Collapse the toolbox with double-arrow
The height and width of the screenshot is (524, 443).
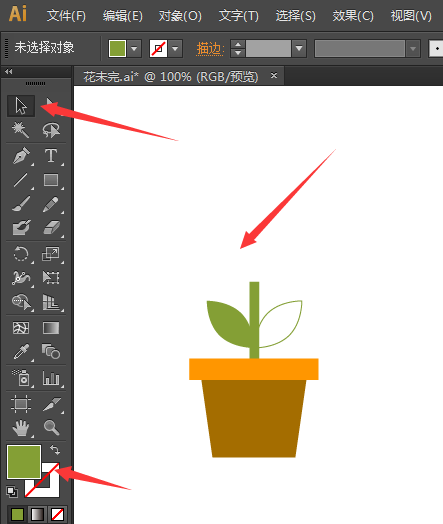point(8,71)
